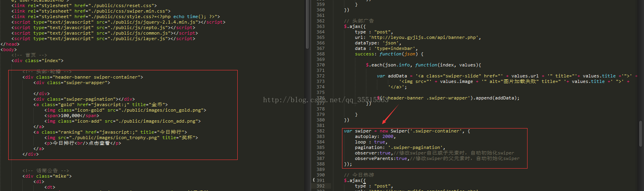Click the new Swiper('.swiper-container' line

tap(407, 131)
